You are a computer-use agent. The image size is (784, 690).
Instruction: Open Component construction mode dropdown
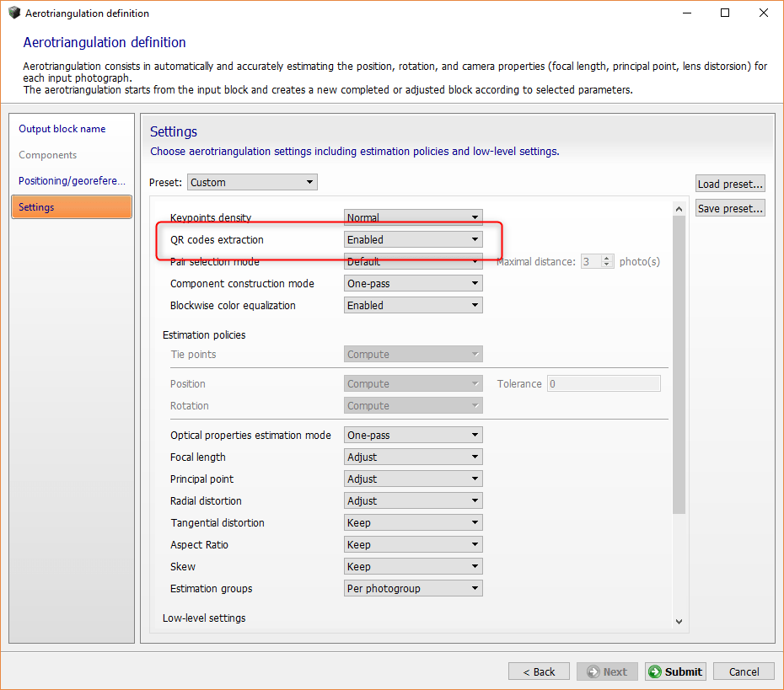click(413, 284)
